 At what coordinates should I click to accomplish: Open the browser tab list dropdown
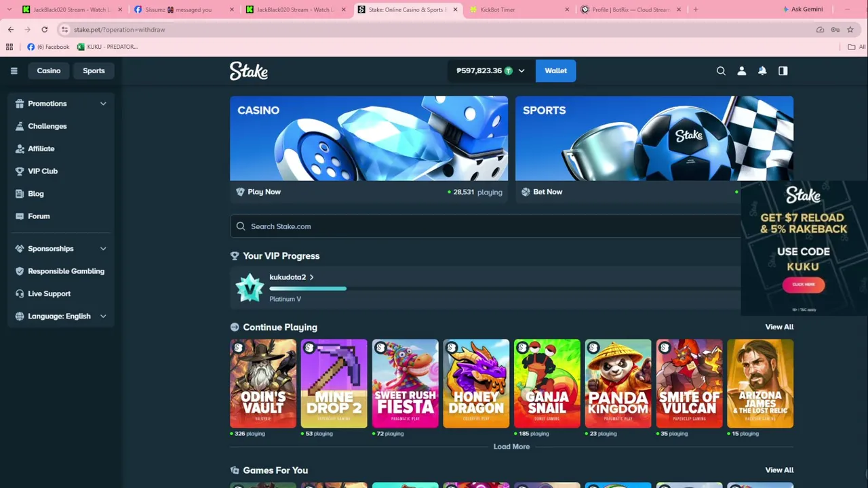click(9, 9)
